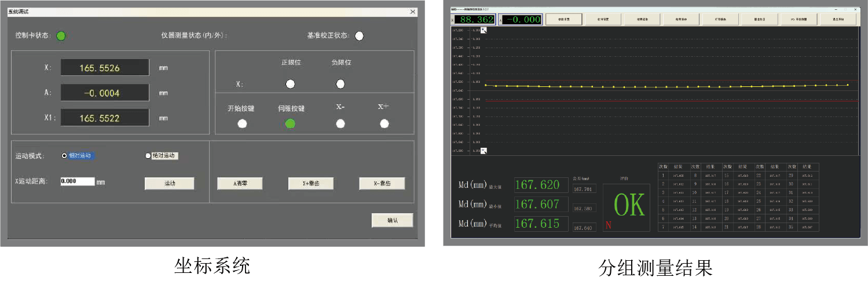Click the green 伺服按键 indicator

pyautogui.click(x=290, y=123)
